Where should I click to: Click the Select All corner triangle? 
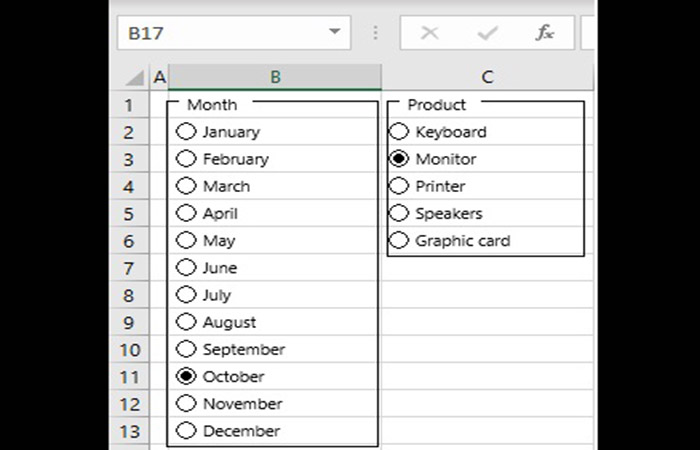pyautogui.click(x=135, y=78)
